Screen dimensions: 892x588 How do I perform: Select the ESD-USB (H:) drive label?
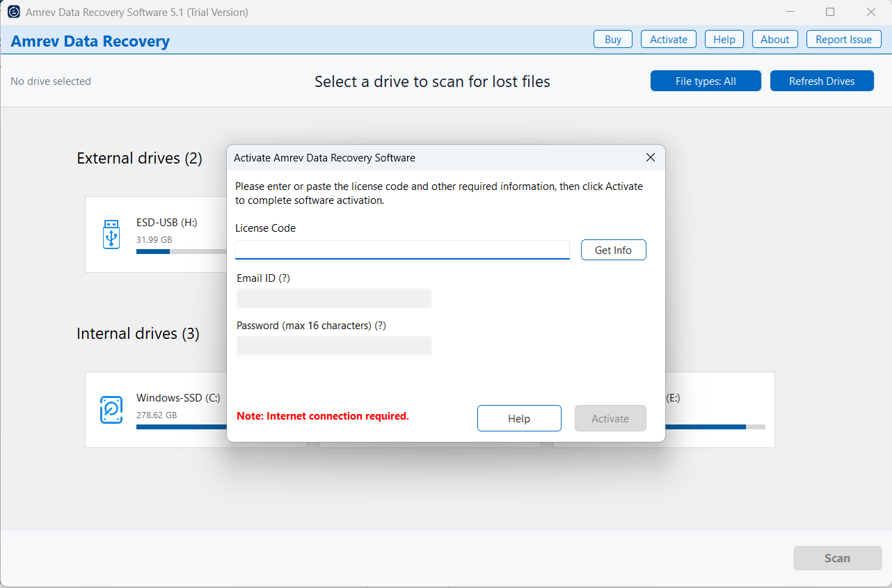[167, 223]
